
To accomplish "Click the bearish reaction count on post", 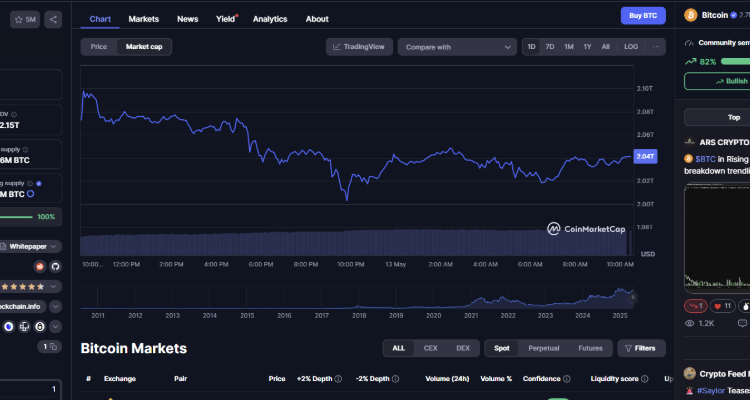I will tap(695, 306).
